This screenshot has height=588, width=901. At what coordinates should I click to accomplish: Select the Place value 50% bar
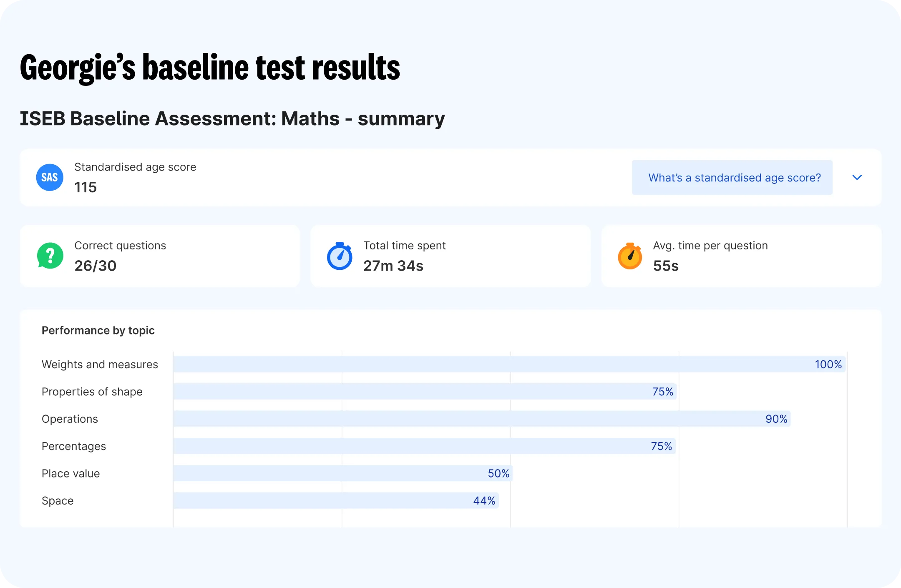coord(343,473)
